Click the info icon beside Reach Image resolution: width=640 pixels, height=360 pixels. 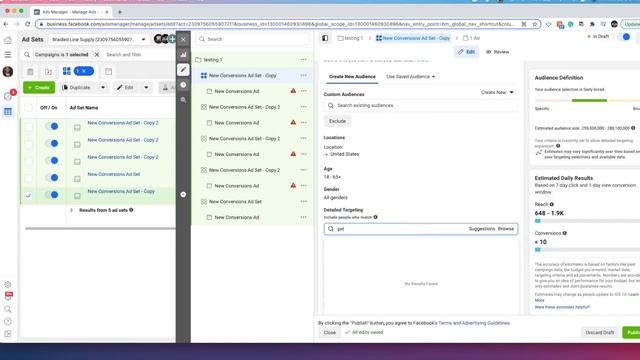click(x=551, y=204)
